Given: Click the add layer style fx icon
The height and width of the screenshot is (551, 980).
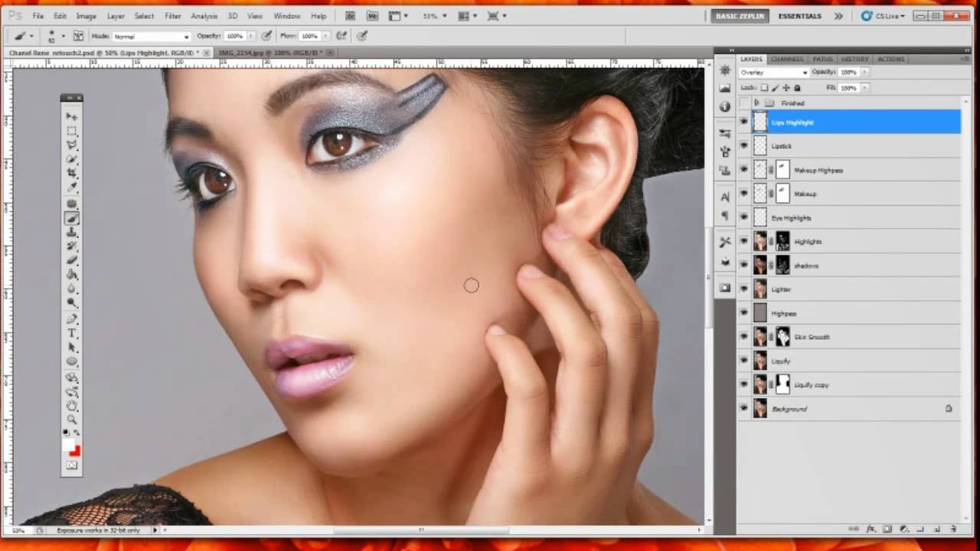Looking at the screenshot, I should pos(871,529).
